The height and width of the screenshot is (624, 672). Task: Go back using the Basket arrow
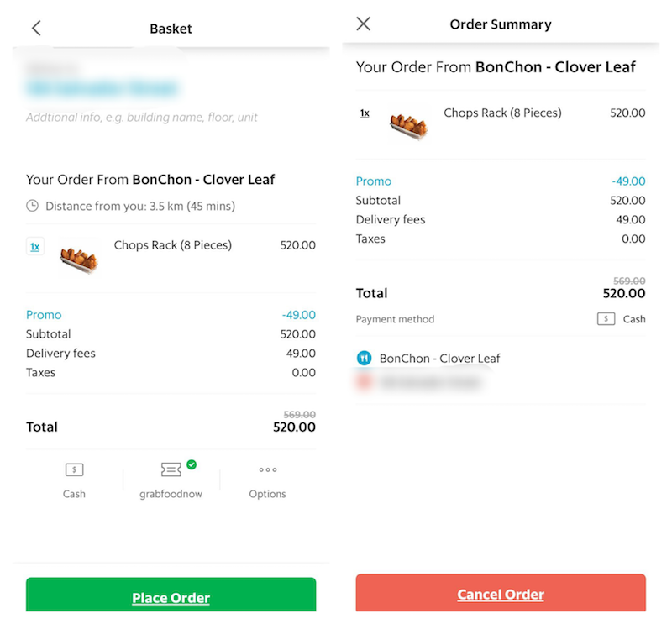(x=36, y=29)
